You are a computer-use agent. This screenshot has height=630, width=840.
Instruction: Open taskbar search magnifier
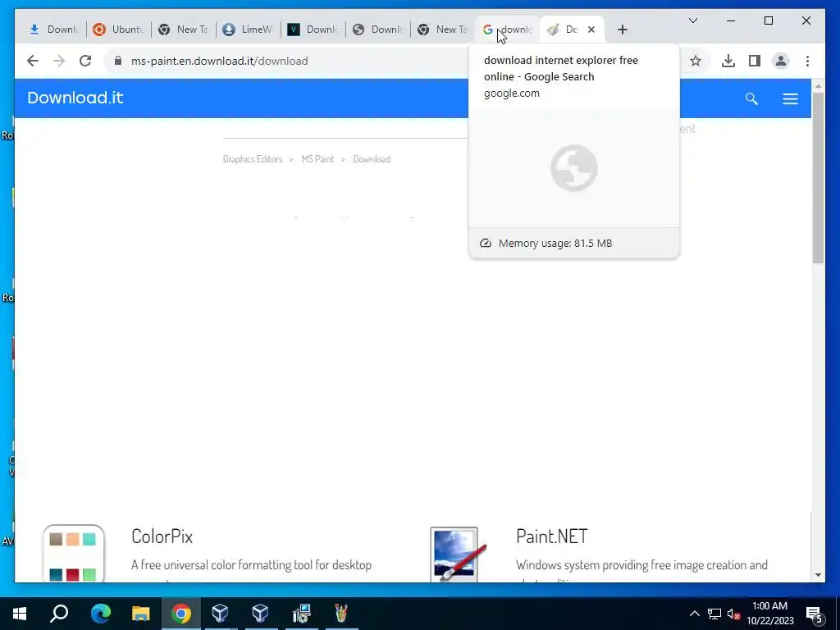click(x=59, y=613)
